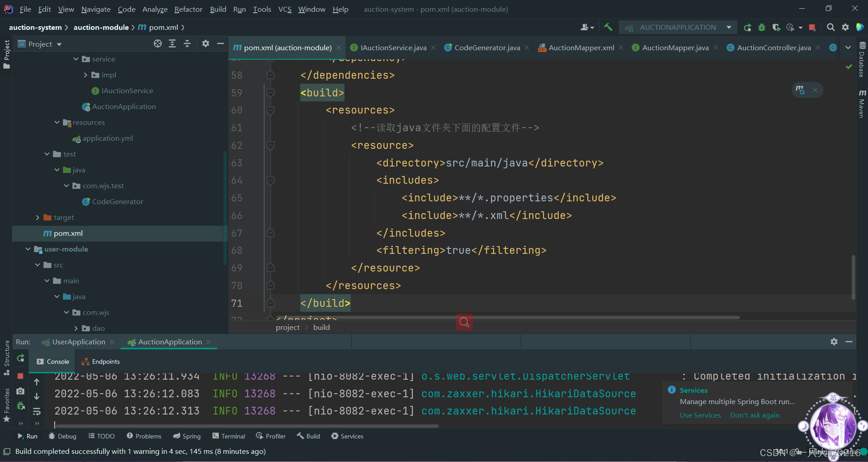Collapse the user-module tree node
This screenshot has height=462, width=868.
[x=28, y=249]
